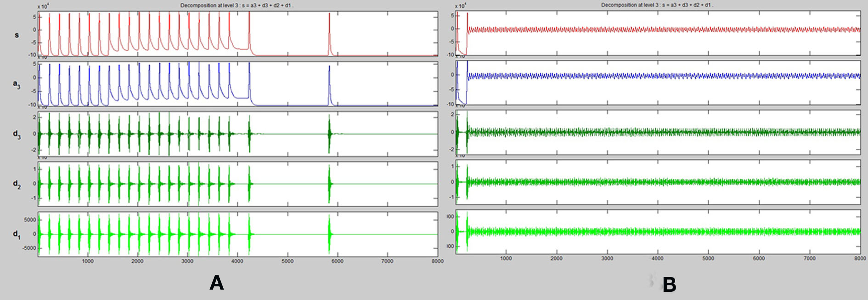Click the 8000 x-axis tick label in panel A
868x300 pixels.
437,261
